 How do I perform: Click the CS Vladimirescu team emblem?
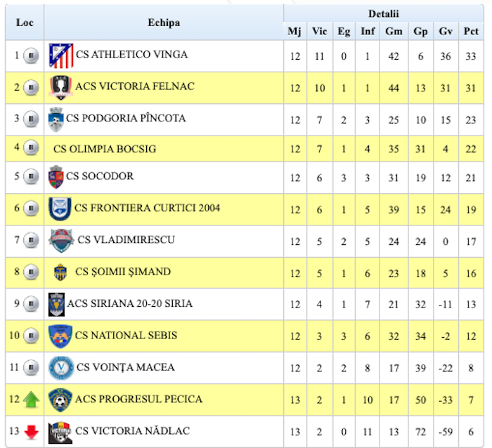click(x=61, y=240)
